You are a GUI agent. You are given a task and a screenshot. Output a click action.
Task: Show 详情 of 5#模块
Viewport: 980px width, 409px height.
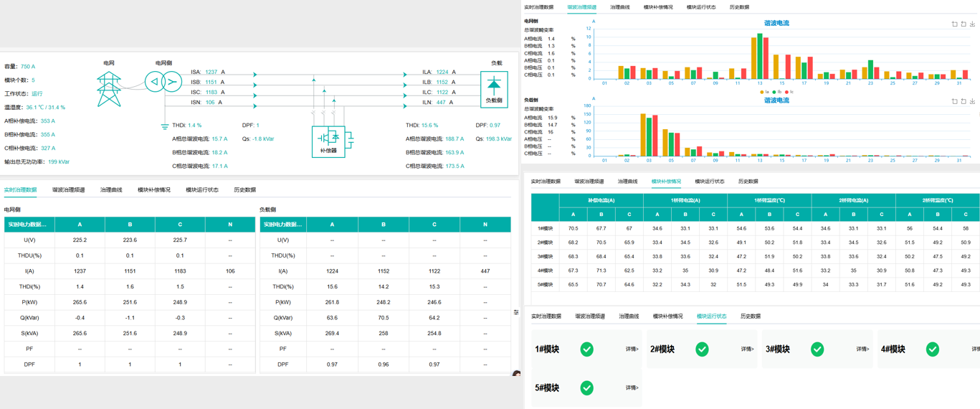click(x=632, y=388)
